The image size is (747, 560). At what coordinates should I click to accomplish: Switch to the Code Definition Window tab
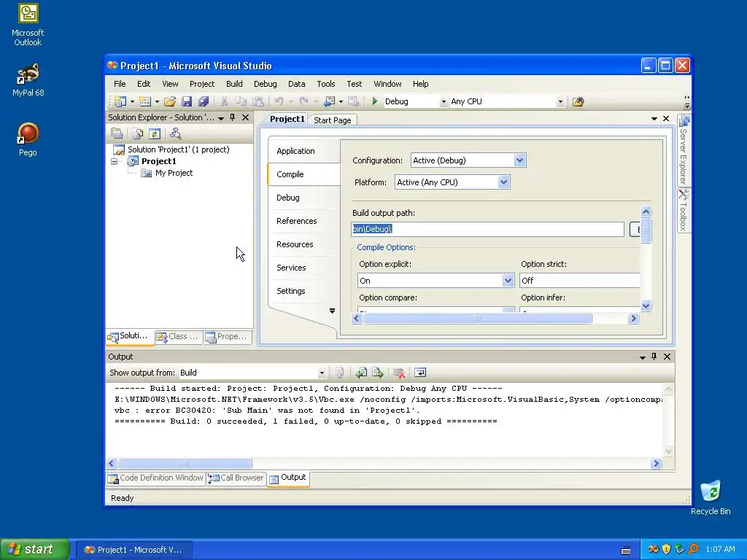click(x=156, y=478)
